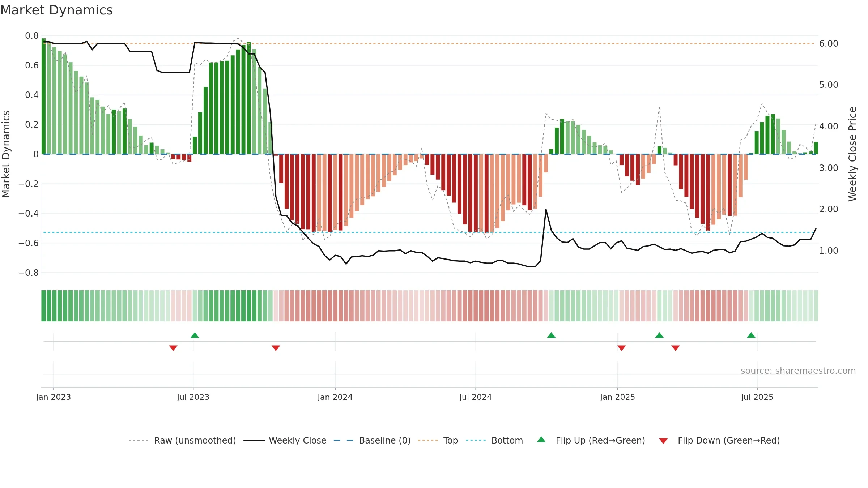
Task: Click the 5.00 price axis tick
Action: coord(829,85)
